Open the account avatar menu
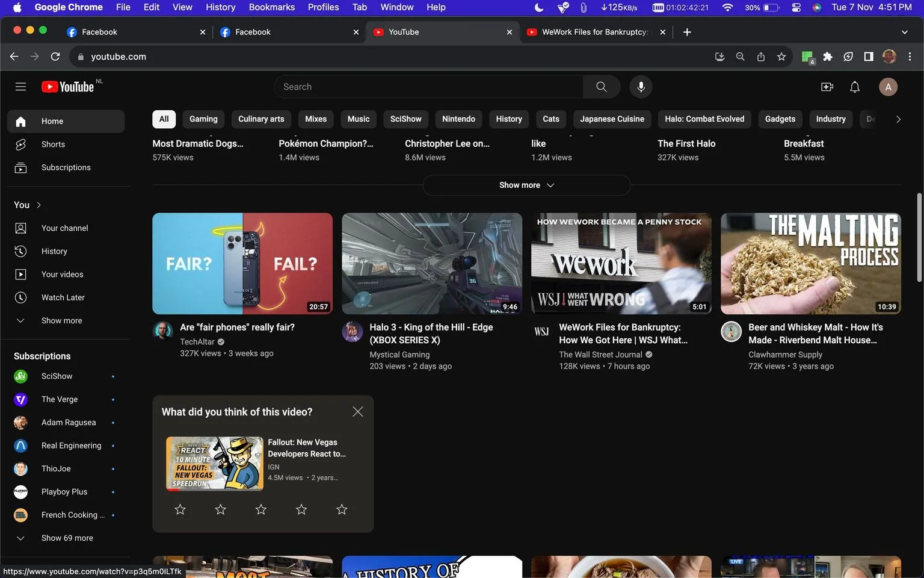 pyautogui.click(x=888, y=87)
